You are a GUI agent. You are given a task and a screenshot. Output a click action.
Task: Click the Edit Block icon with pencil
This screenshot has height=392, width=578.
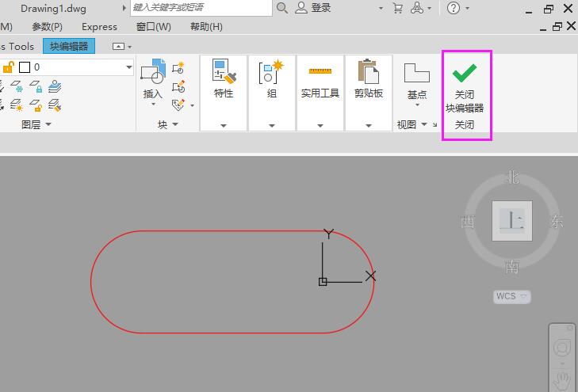click(178, 86)
